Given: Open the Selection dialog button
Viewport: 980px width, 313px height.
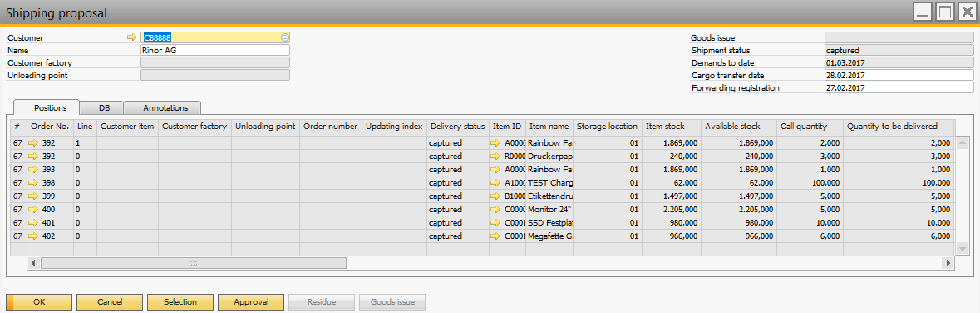Looking at the screenshot, I should [x=180, y=301].
